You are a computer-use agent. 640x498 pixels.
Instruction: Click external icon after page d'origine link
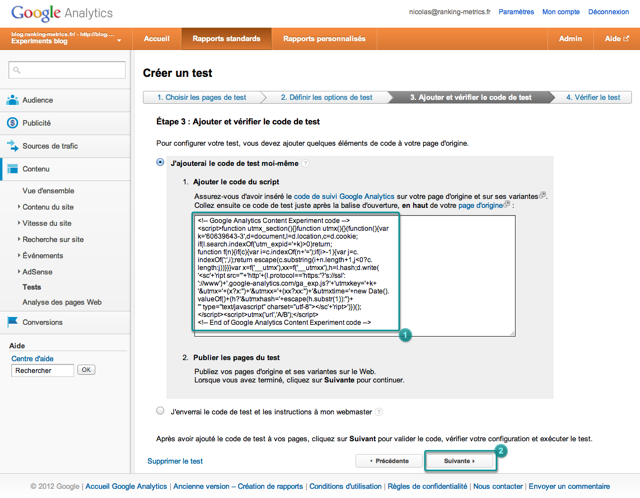(507, 203)
